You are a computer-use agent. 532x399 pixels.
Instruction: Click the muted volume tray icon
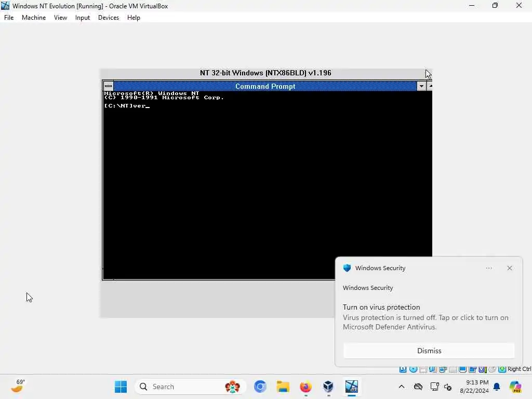(x=448, y=387)
